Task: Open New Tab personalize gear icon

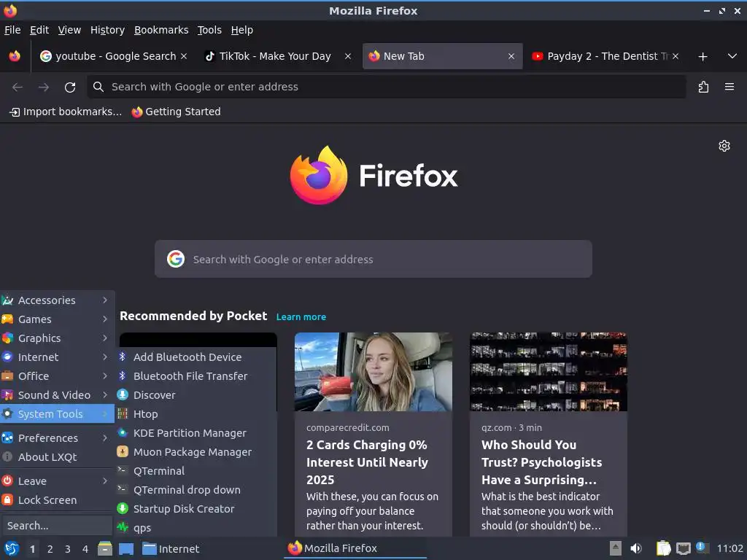Action: (x=724, y=146)
